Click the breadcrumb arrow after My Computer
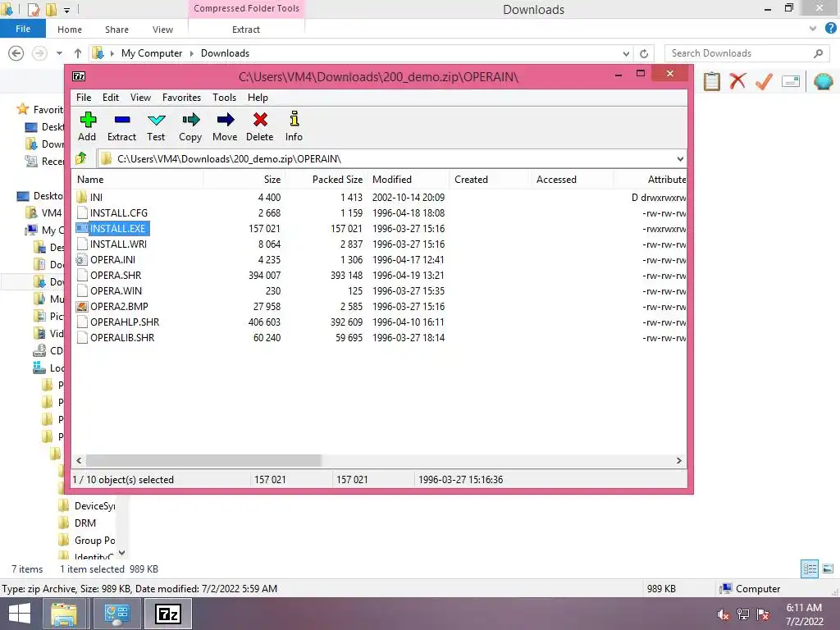This screenshot has width=840, height=630. [191, 53]
